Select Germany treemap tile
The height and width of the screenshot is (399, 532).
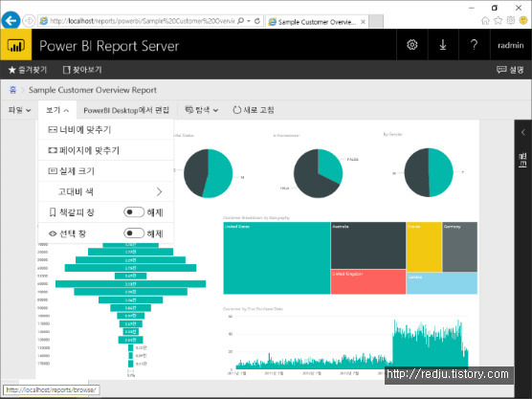point(459,247)
